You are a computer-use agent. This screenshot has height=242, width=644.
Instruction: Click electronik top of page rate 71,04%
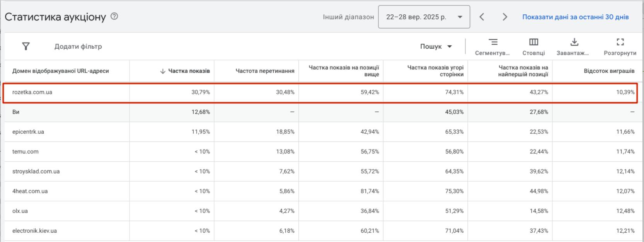point(454,231)
